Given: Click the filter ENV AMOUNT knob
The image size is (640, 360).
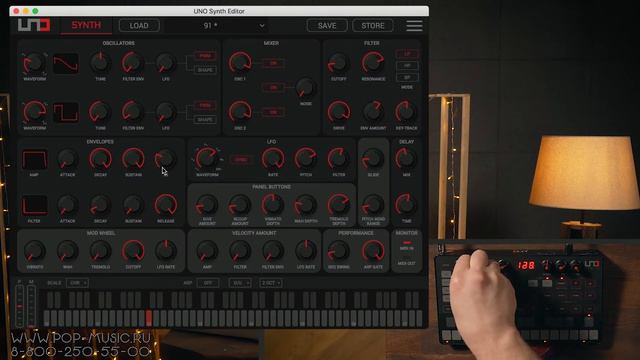Looking at the screenshot, I should [x=373, y=112].
